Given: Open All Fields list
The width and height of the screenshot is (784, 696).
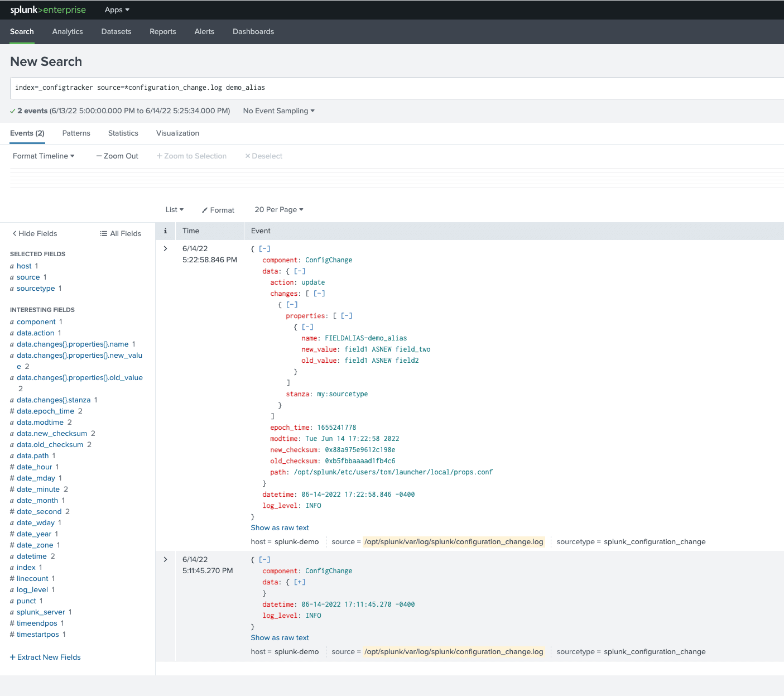Looking at the screenshot, I should click(x=121, y=234).
